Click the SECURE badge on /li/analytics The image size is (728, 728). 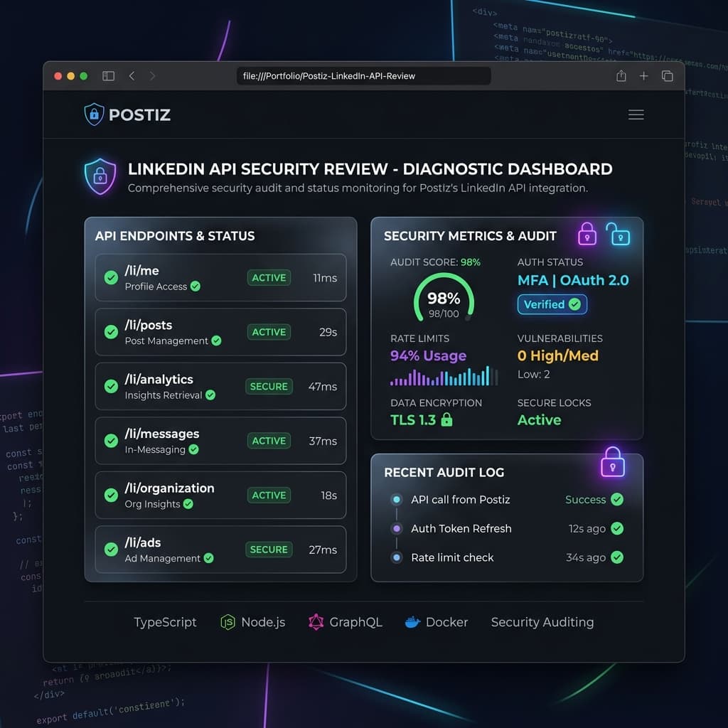click(269, 386)
